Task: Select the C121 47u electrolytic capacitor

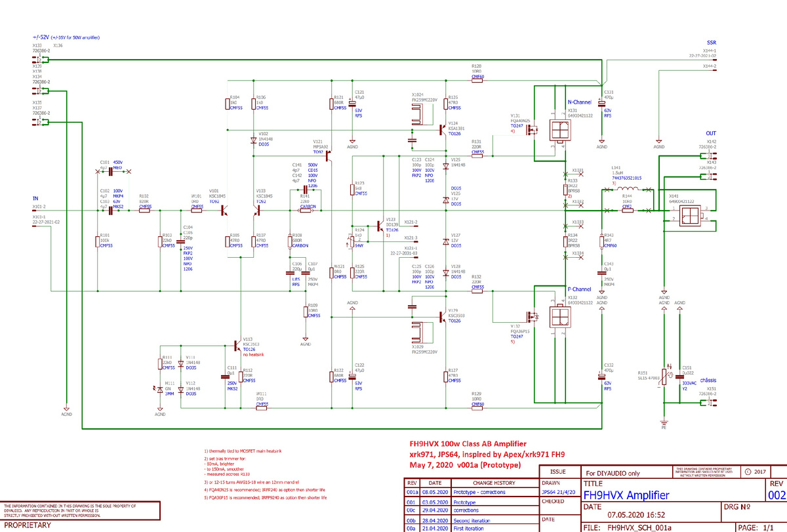Action: click(x=352, y=103)
